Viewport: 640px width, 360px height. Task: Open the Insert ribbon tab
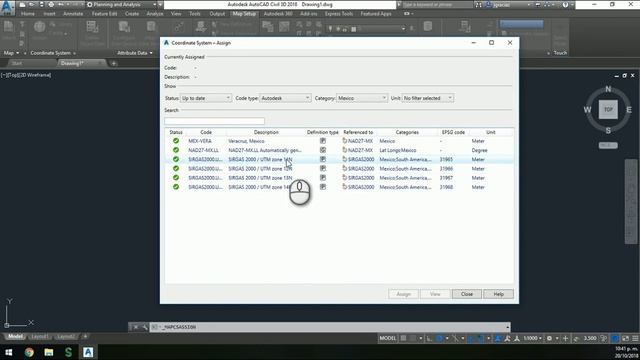[49, 13]
